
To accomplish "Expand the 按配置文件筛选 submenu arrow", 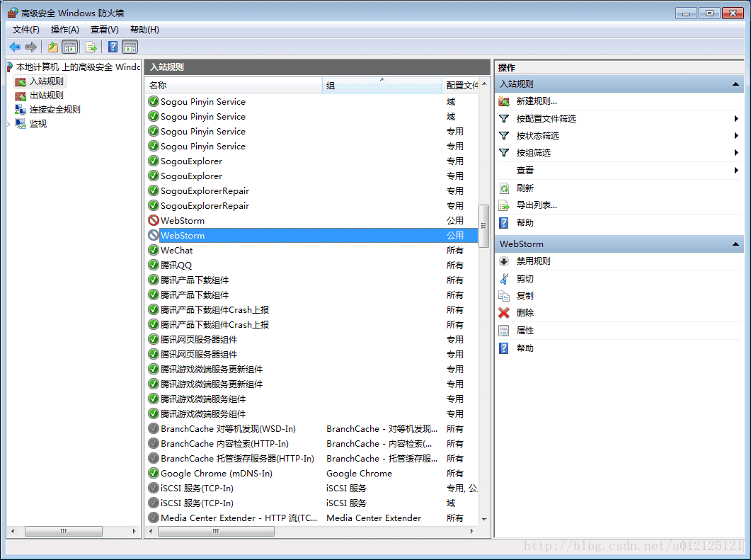I will 736,119.
